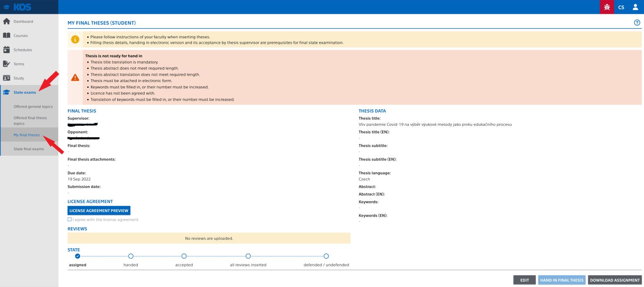Click Hand In Final Thesis button

click(x=562, y=280)
